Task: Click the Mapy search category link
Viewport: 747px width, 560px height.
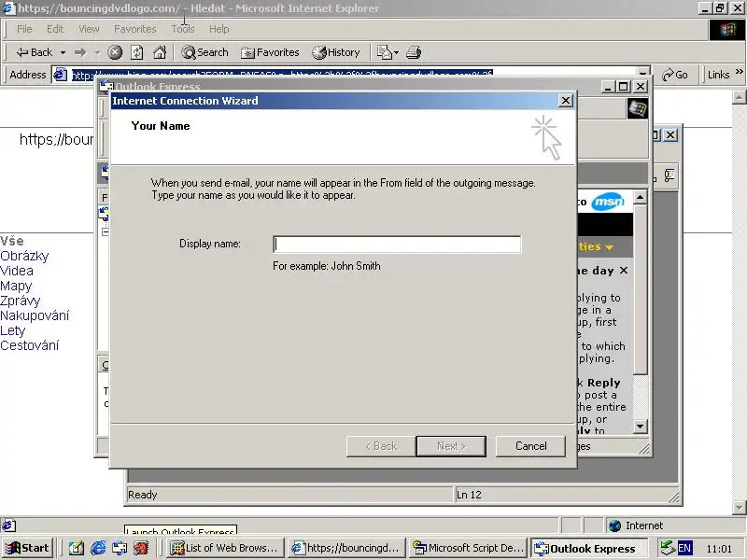Action: pyautogui.click(x=16, y=287)
